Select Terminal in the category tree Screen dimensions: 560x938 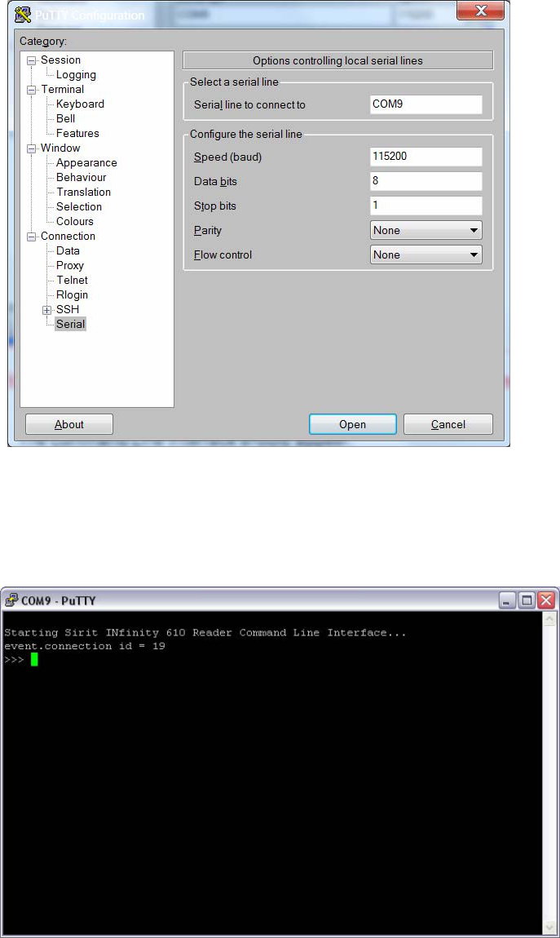(62, 89)
